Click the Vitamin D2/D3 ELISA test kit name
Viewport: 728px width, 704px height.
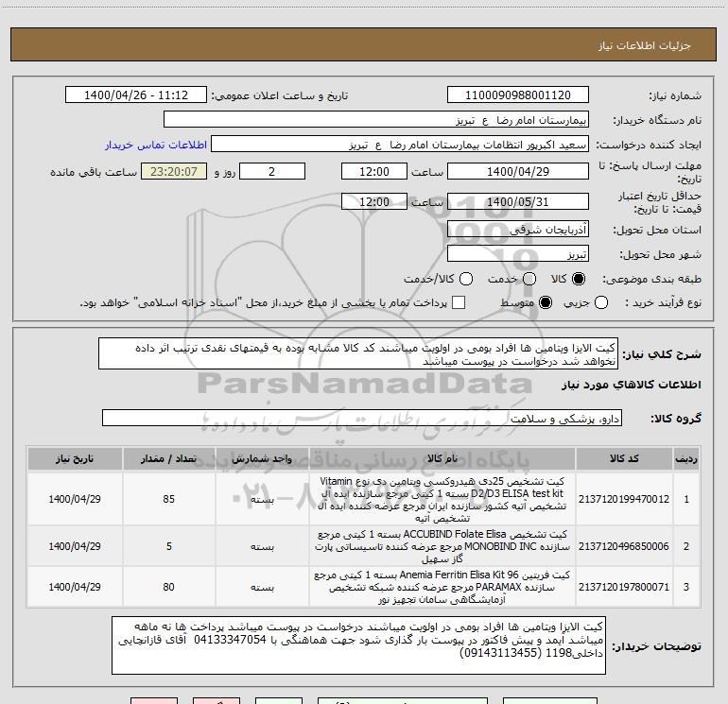(x=442, y=499)
